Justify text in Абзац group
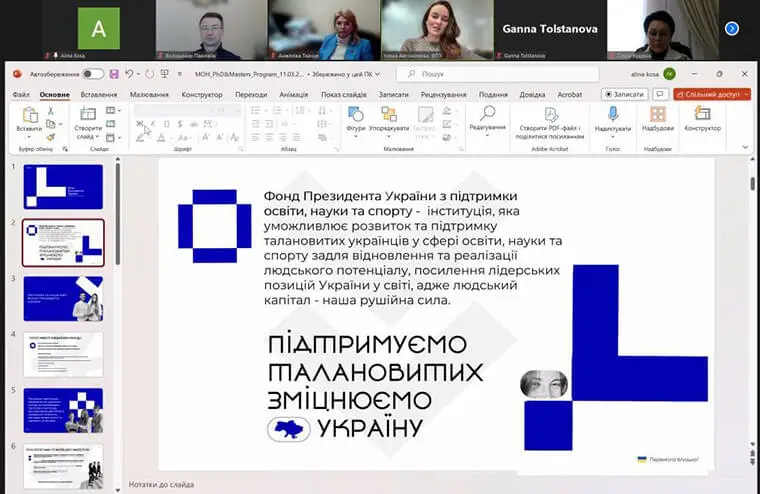This screenshot has width=760, height=494. 296,138
